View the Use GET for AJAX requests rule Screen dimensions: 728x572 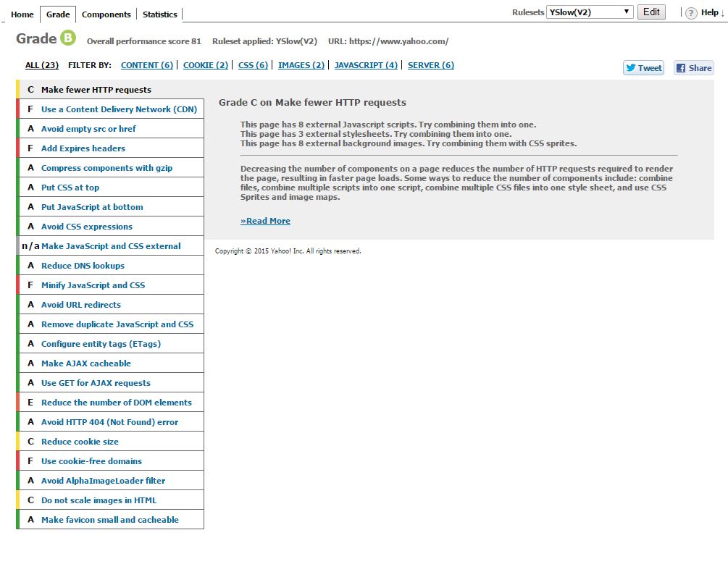click(x=111, y=383)
